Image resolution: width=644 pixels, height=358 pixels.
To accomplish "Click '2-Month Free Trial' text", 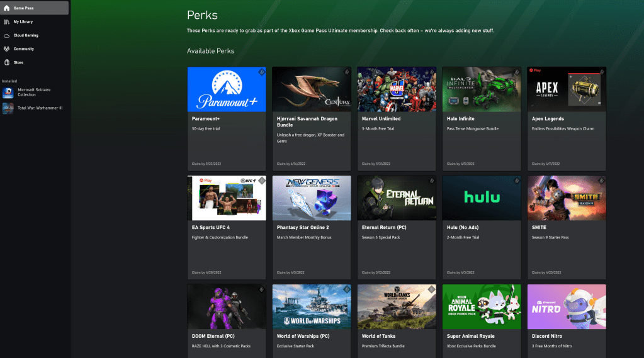I will (x=463, y=237).
